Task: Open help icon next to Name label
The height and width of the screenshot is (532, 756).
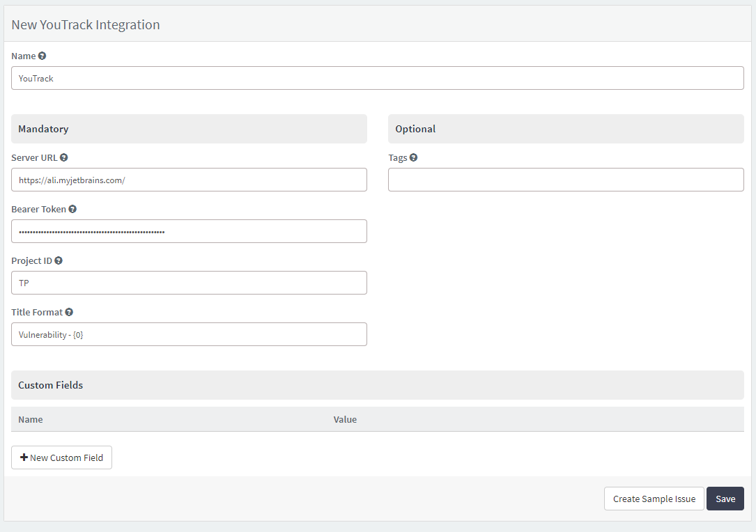Action: (42, 56)
